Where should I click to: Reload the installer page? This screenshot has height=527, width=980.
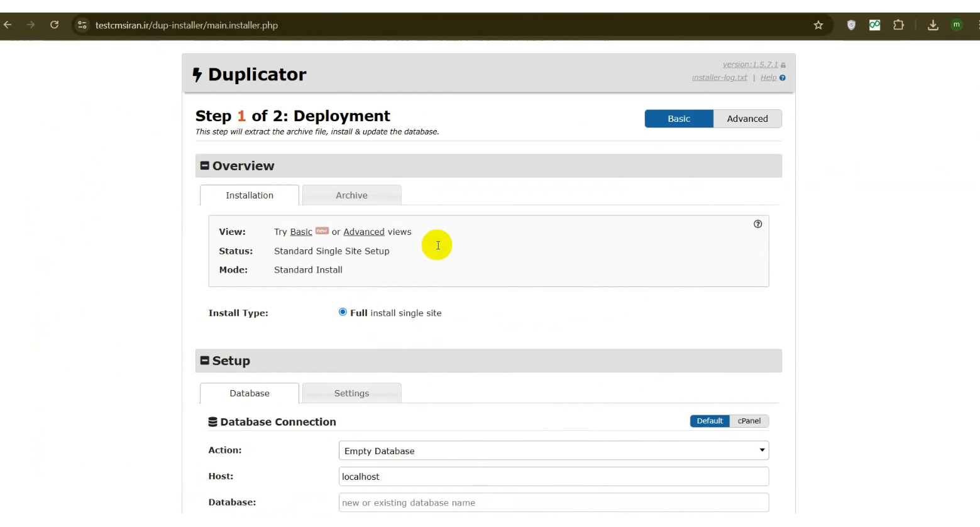55,25
